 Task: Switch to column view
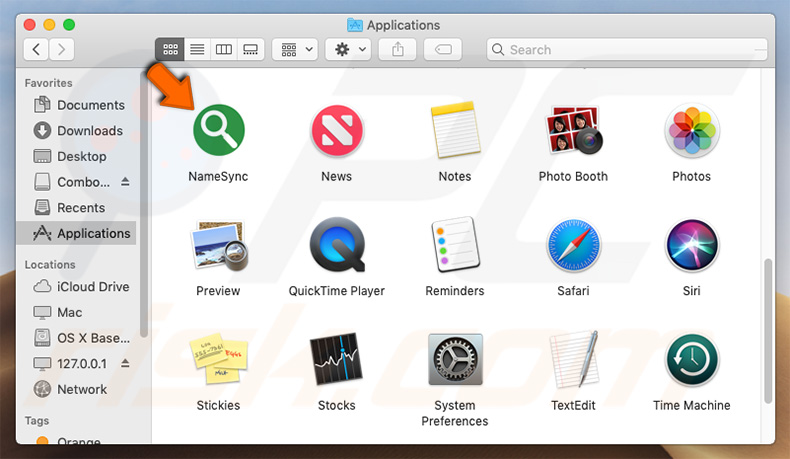224,49
